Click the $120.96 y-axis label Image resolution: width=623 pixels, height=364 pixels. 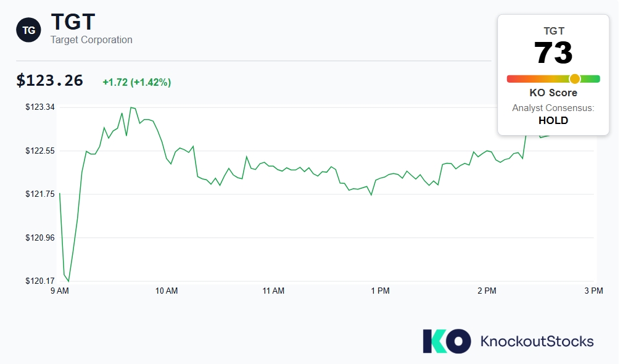pos(40,238)
